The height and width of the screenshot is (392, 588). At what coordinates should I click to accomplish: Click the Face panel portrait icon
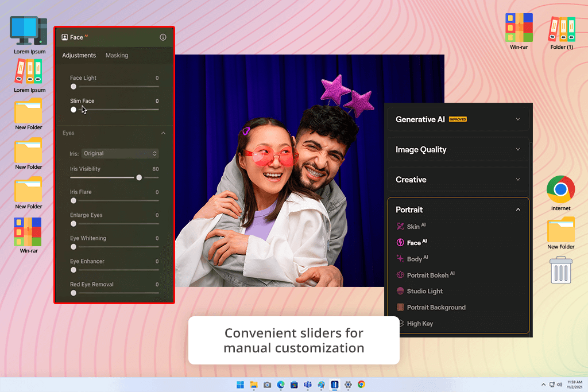[x=64, y=37]
